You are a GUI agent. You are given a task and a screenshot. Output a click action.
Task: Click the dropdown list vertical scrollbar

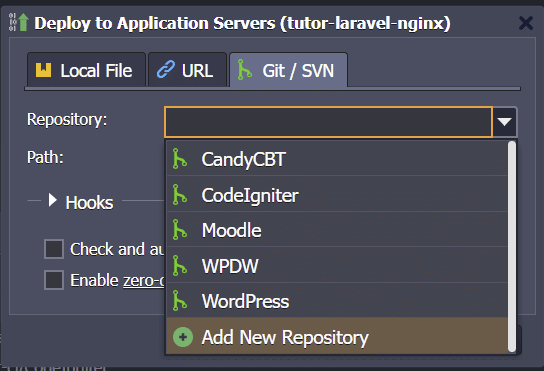512,246
